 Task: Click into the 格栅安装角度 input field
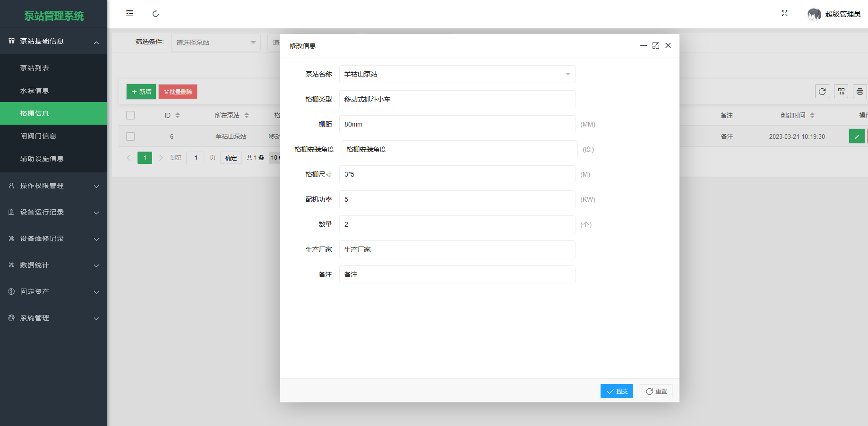(x=460, y=149)
